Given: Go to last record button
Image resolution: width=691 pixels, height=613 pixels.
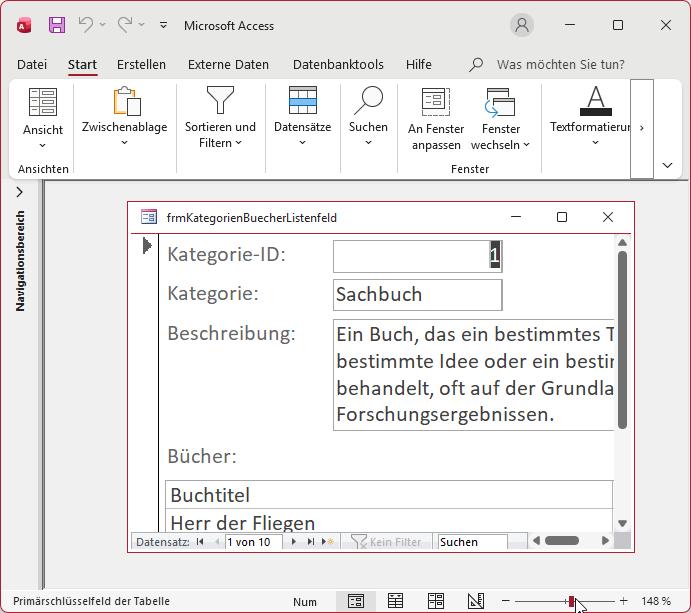Looking at the screenshot, I should [x=311, y=542].
